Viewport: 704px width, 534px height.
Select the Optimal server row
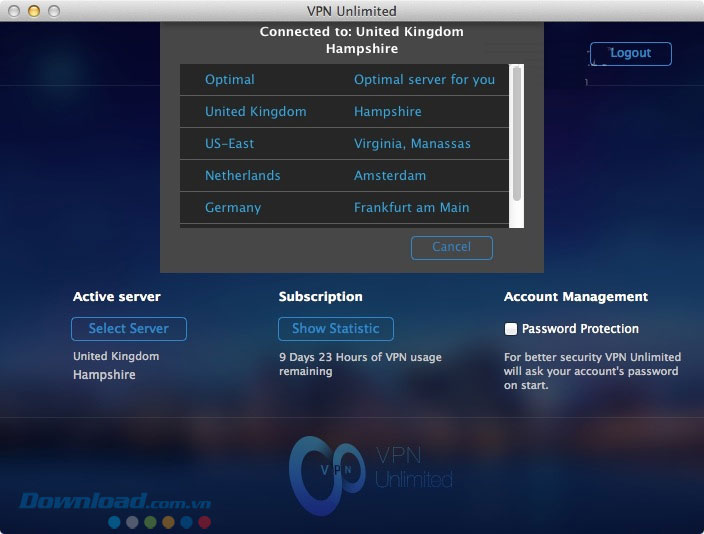[x=344, y=79]
